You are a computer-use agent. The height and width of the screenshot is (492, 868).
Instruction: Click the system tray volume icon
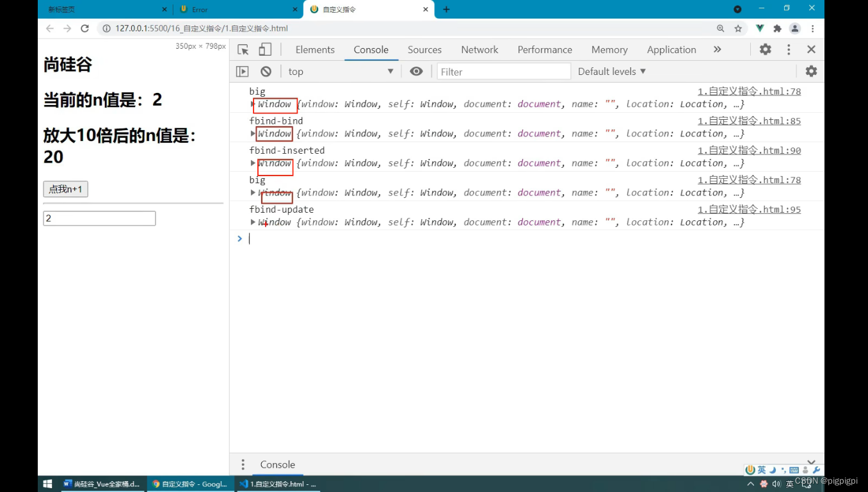[776, 484]
